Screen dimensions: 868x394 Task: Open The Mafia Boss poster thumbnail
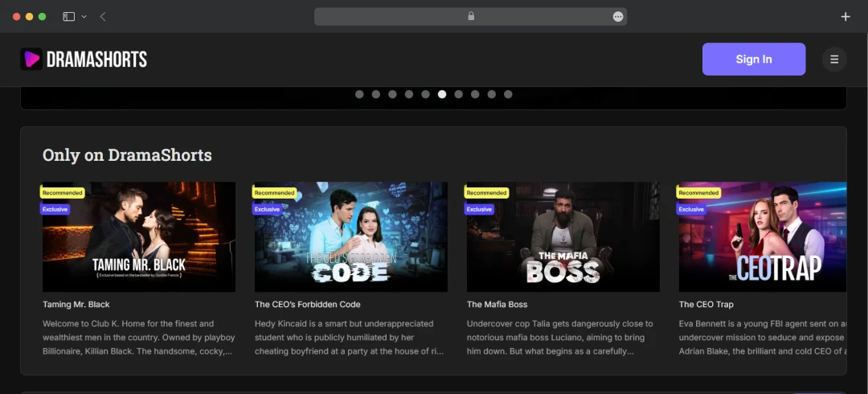click(563, 236)
